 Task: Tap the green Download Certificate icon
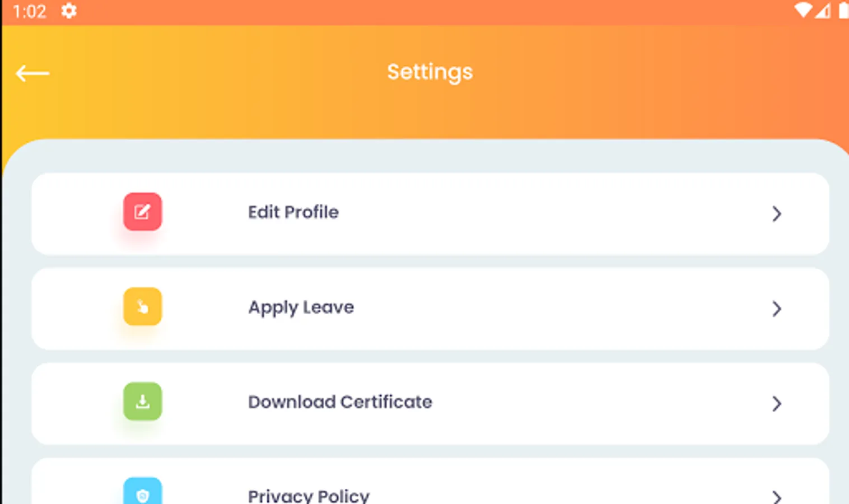pos(142,402)
